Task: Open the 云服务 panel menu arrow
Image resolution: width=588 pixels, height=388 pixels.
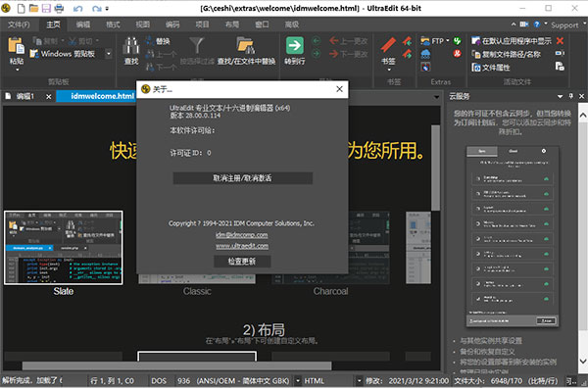Action: [x=560, y=97]
